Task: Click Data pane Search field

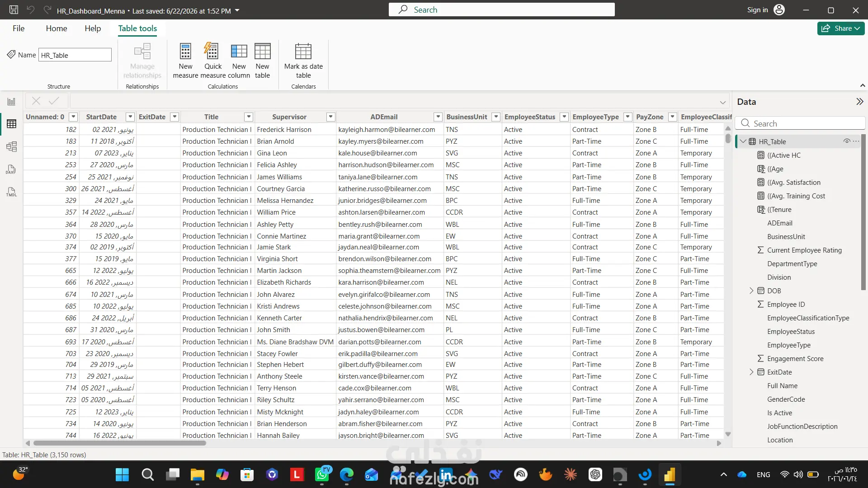Action: tap(800, 123)
